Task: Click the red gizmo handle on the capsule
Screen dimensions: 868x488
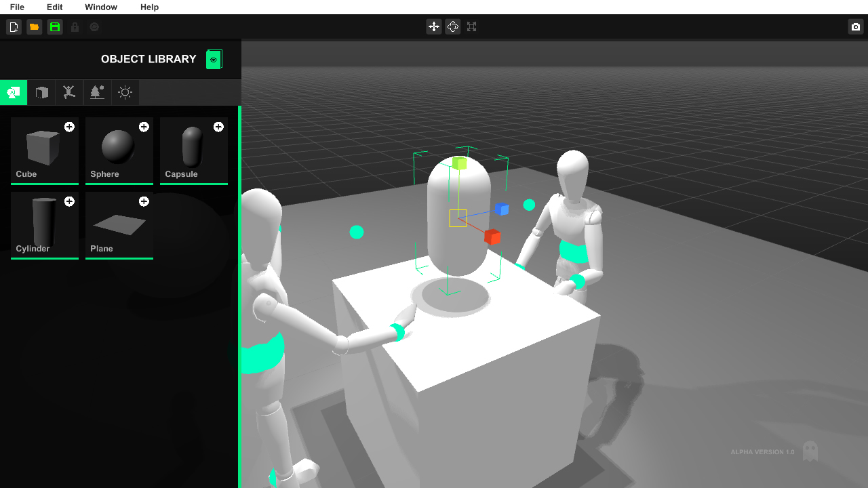Action: pyautogui.click(x=492, y=237)
